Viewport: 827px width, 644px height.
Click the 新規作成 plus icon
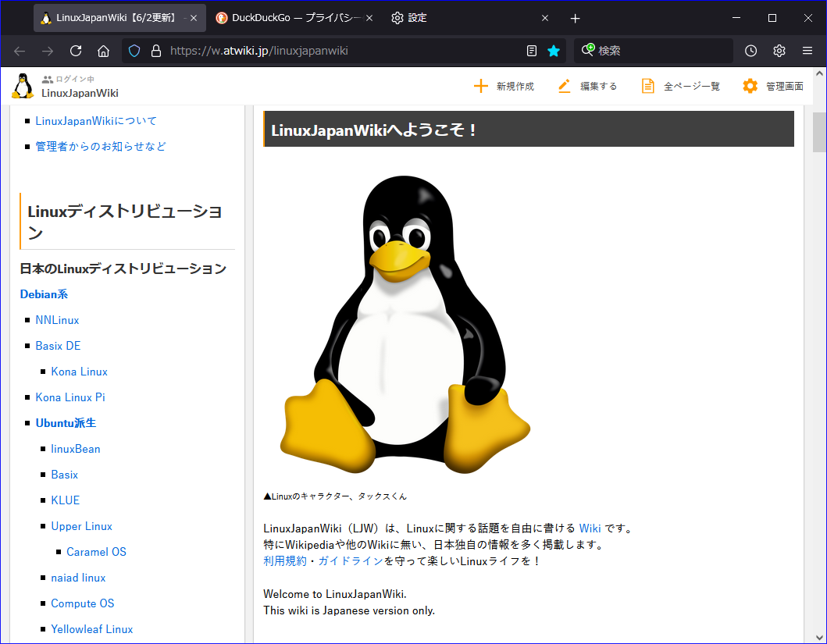[x=480, y=86]
